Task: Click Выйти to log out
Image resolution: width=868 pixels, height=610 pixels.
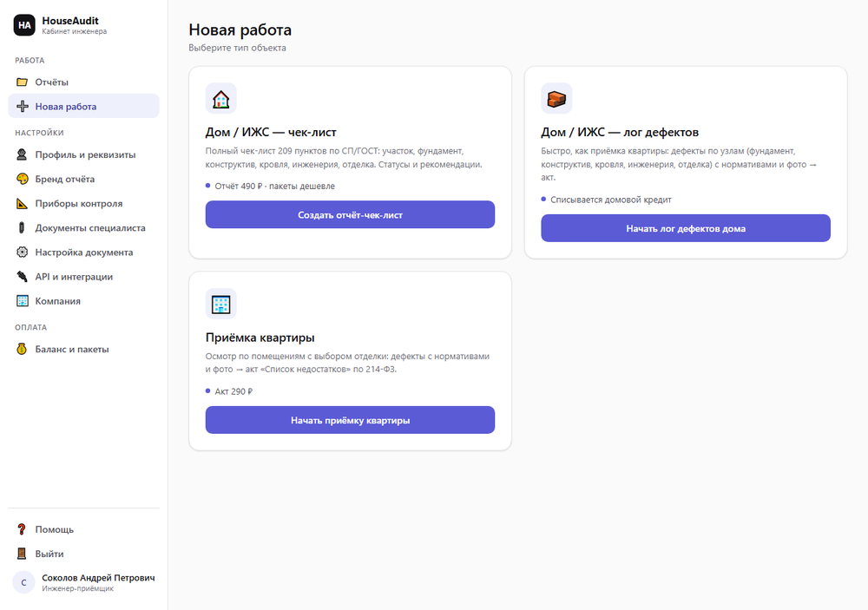Action: [83, 554]
